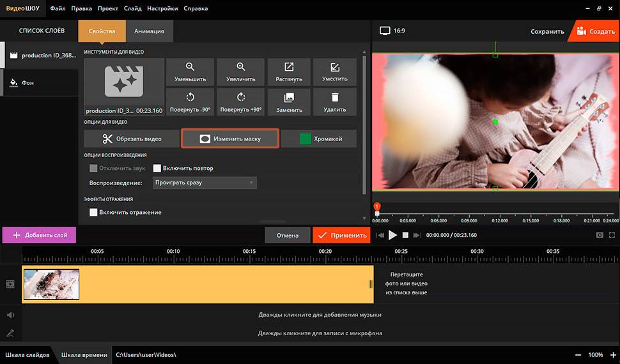Delete the video with Удалить
620x364 pixels.
(x=334, y=102)
